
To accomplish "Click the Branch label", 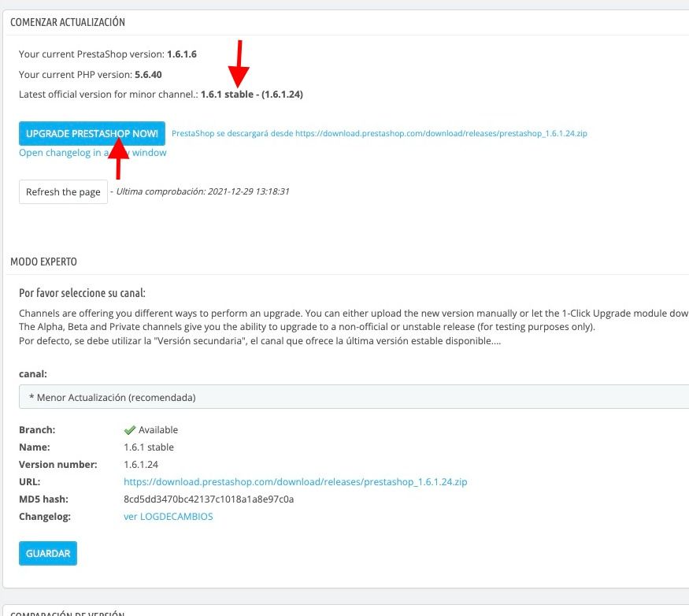I will point(37,429).
